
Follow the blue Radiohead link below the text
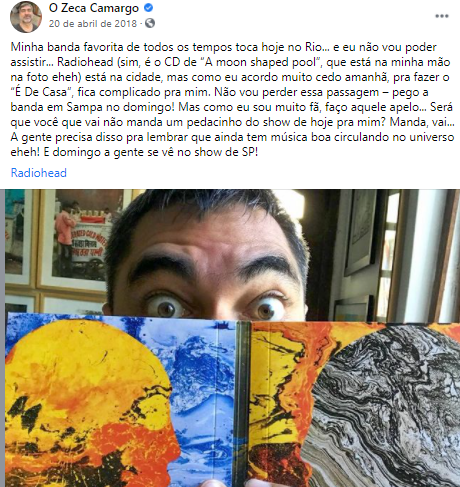(x=39, y=173)
